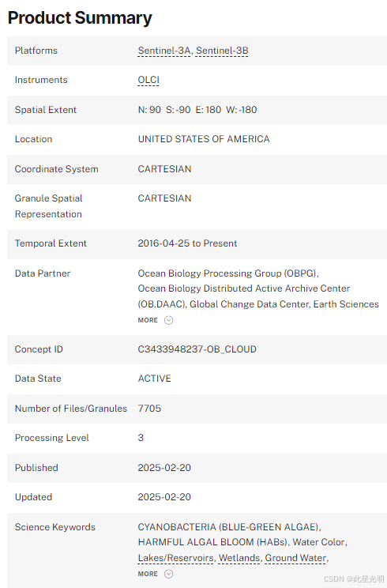Open the Wetlands keyword link
The height and width of the screenshot is (588, 387).
coord(239,558)
